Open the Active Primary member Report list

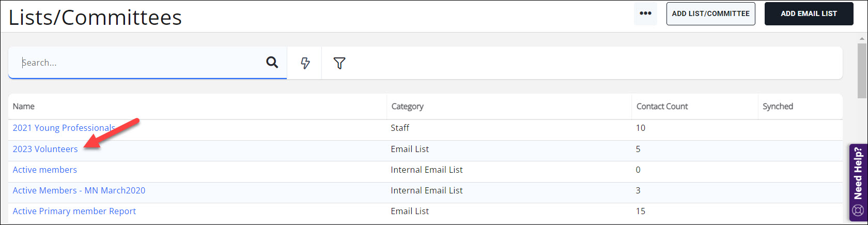[74, 211]
